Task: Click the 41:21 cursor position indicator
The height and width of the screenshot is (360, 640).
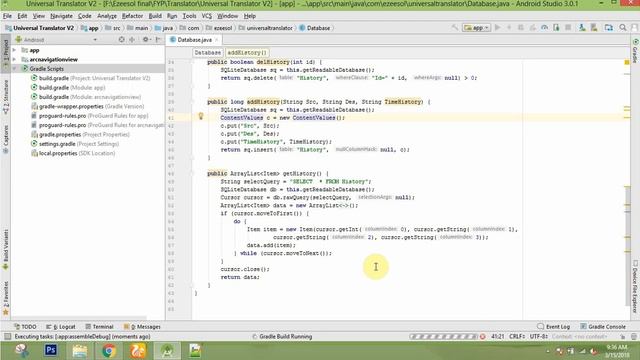Action: 498,336
